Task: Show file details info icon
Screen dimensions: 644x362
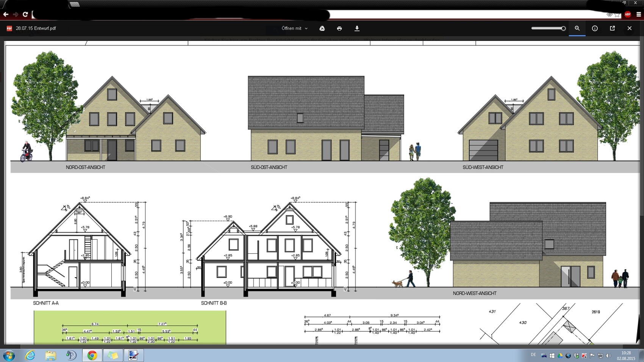Action: click(595, 28)
